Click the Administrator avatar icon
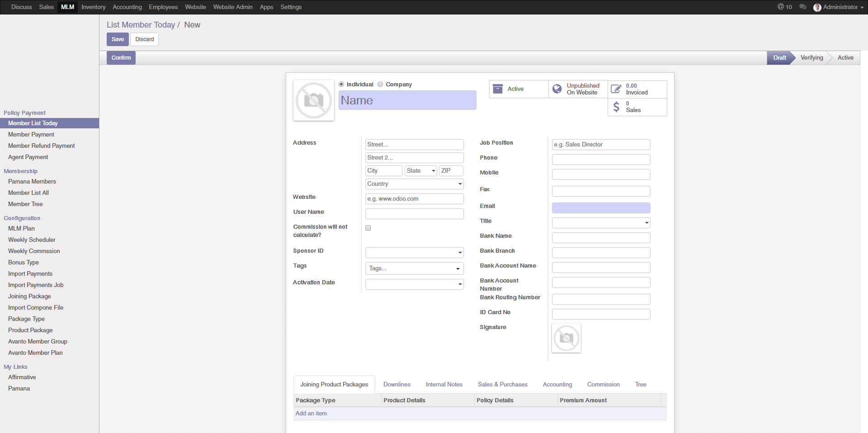The height and width of the screenshot is (433, 868). pos(817,7)
